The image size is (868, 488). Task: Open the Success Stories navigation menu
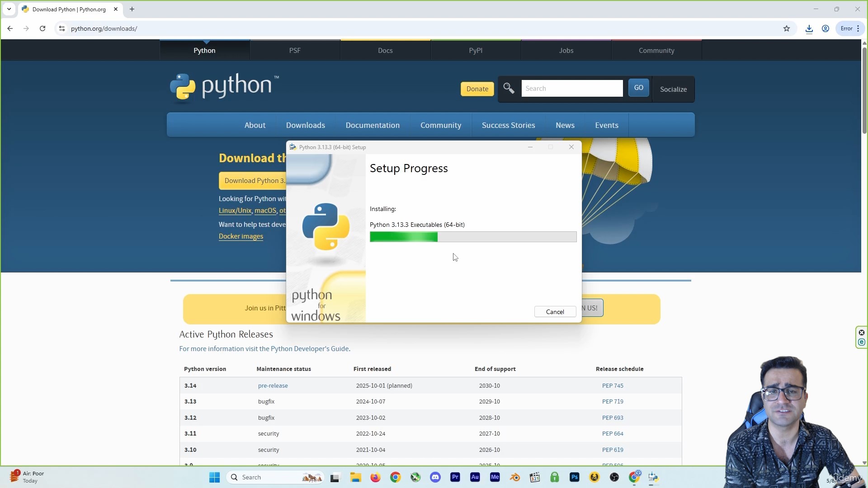(508, 125)
